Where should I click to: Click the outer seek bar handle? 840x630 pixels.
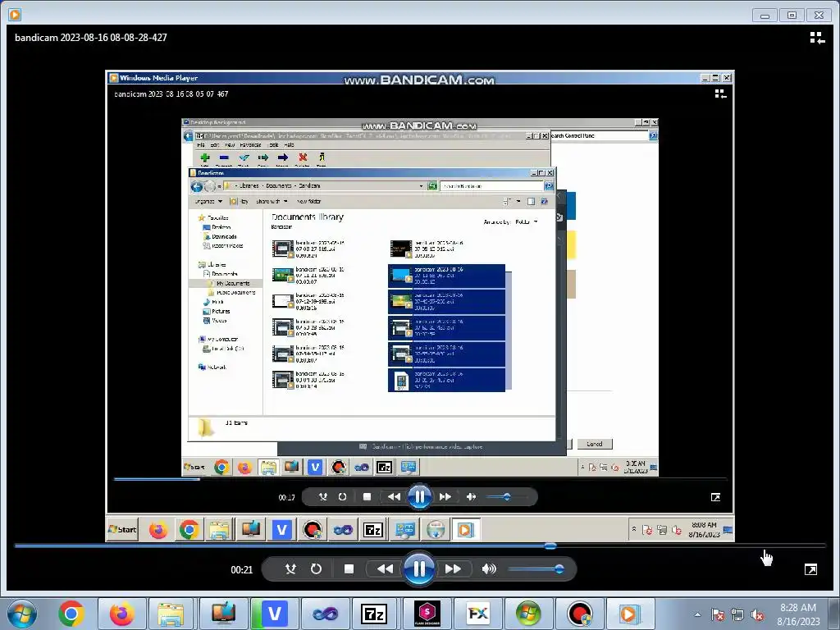pyautogui.click(x=550, y=546)
